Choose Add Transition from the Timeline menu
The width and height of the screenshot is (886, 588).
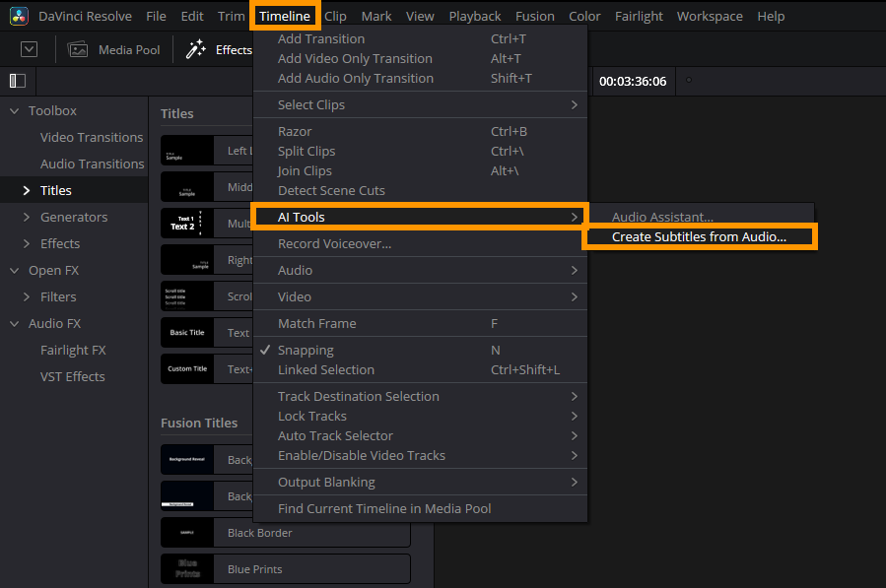(x=421, y=39)
